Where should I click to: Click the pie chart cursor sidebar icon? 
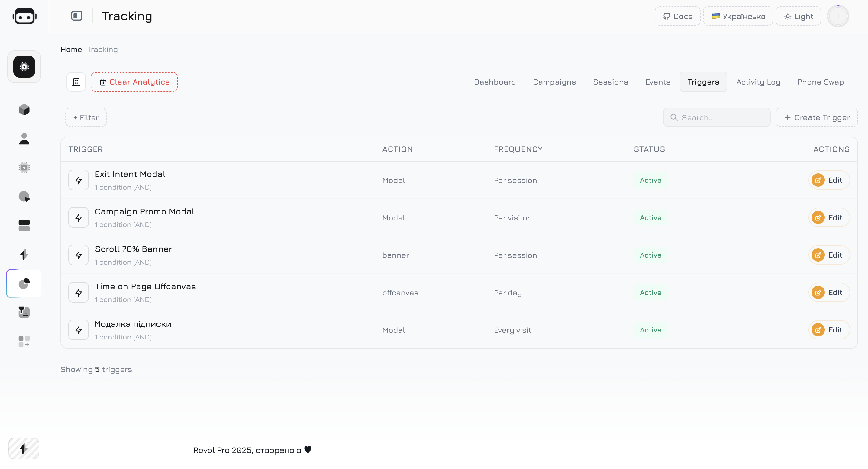pos(24,196)
